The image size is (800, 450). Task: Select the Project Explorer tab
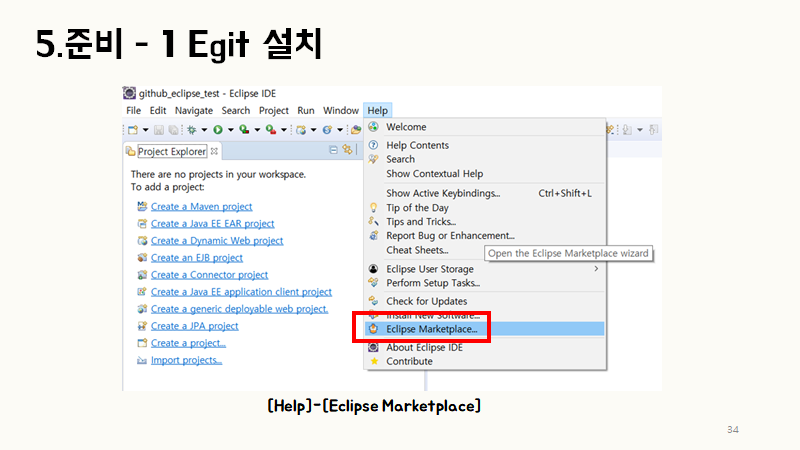[x=172, y=152]
